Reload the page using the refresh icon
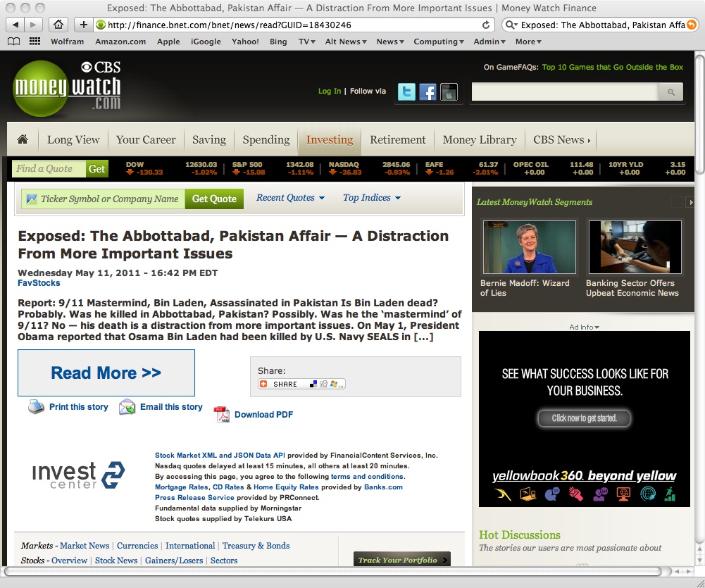The width and height of the screenshot is (705, 588). tap(486, 25)
